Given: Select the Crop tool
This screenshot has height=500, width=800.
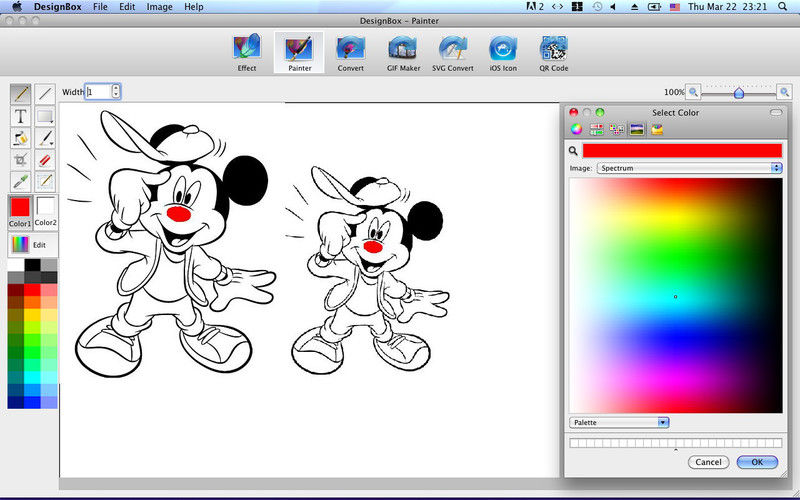Looking at the screenshot, I should (20, 160).
